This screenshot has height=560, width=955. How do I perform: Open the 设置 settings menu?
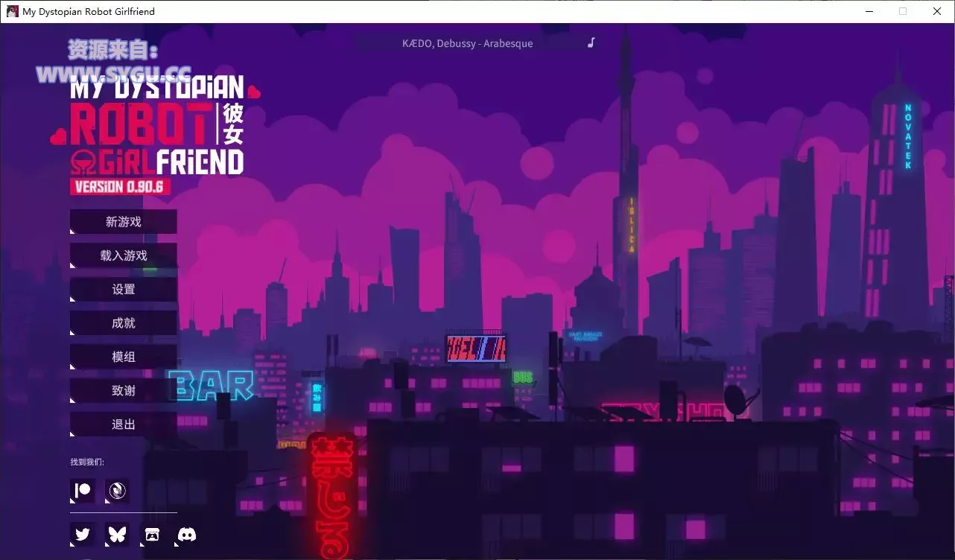pyautogui.click(x=124, y=290)
